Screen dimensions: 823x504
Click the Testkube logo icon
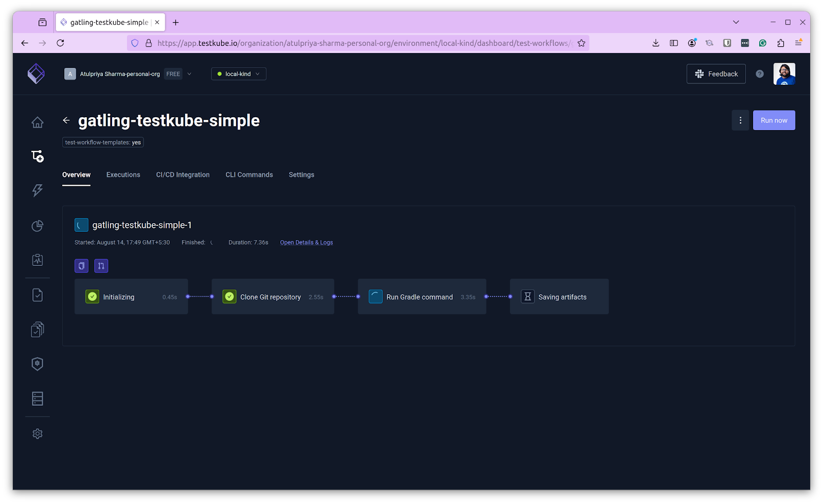coord(36,74)
